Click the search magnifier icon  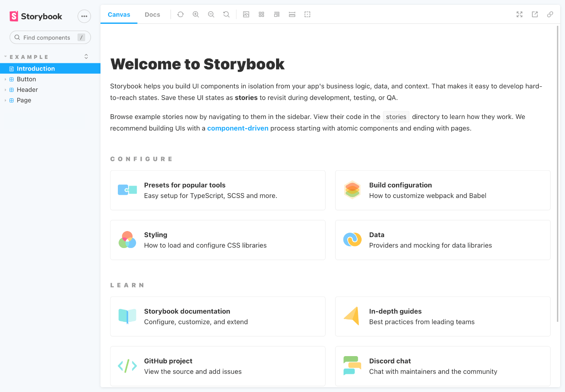coord(17,38)
